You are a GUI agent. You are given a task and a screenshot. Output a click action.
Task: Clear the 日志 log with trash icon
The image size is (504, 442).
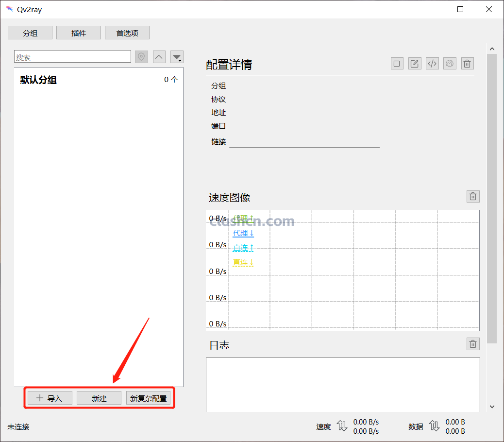point(473,344)
